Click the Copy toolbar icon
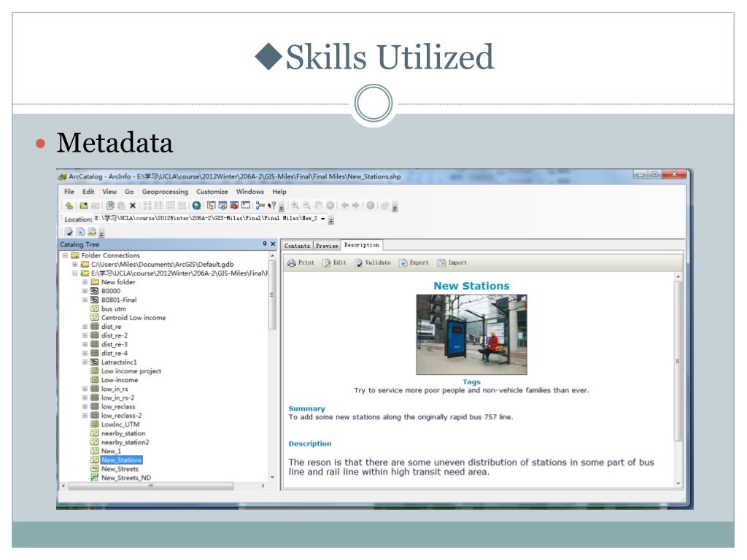This screenshot has height=560, width=747. point(110,206)
